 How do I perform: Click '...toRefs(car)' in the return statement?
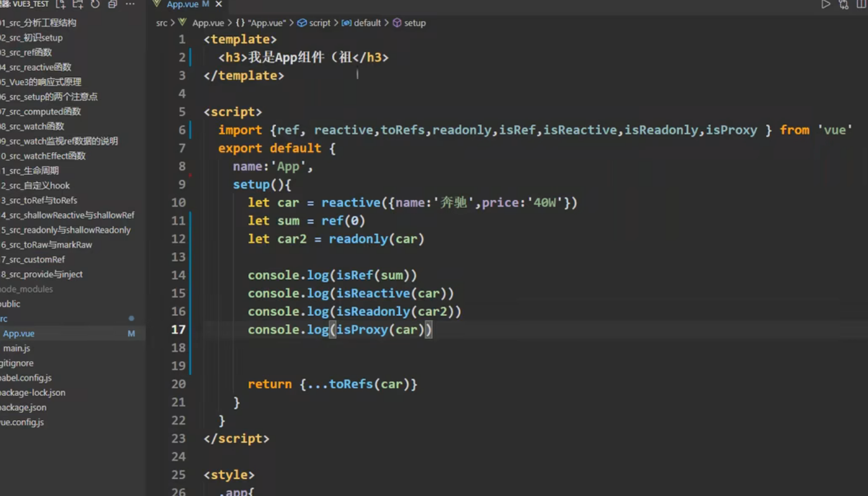click(358, 384)
